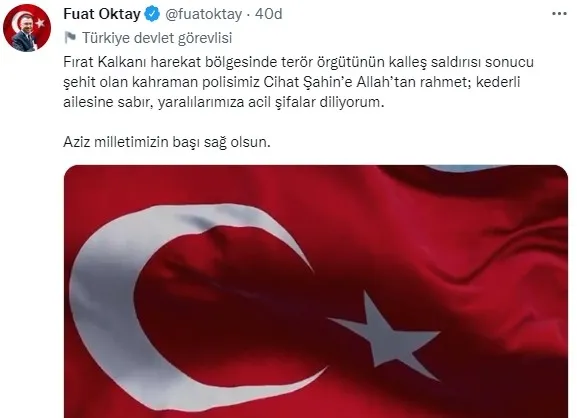The width and height of the screenshot is (577, 418).
Task: Click the 40d timestamp of the tweet
Action: pyautogui.click(x=269, y=14)
